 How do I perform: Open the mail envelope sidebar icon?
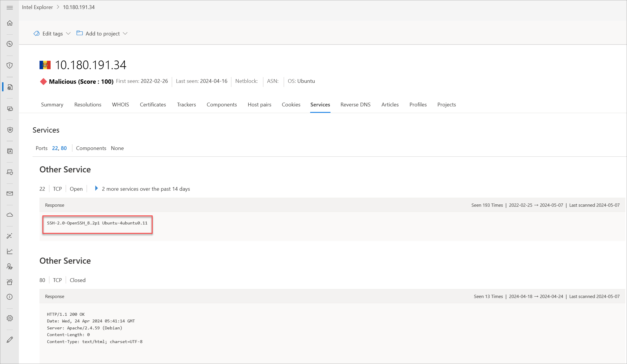pyautogui.click(x=10, y=194)
